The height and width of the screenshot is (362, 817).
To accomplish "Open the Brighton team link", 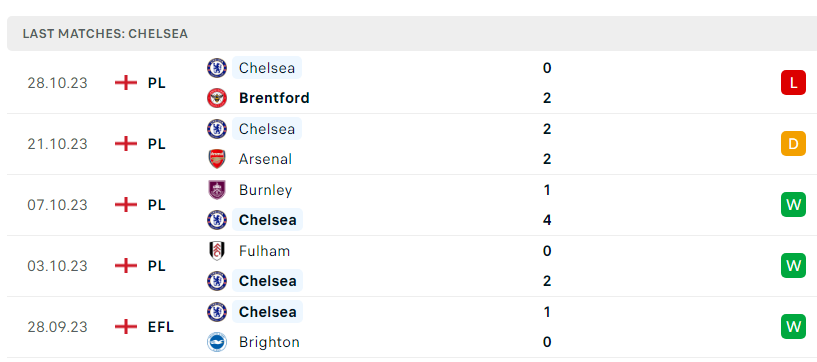I will click(269, 342).
